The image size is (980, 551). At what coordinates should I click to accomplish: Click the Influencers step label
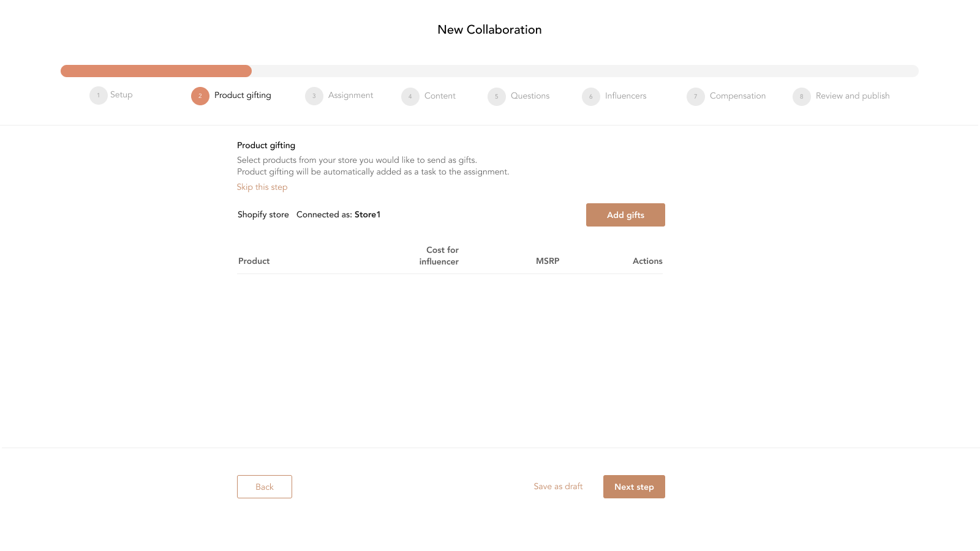[x=625, y=96]
